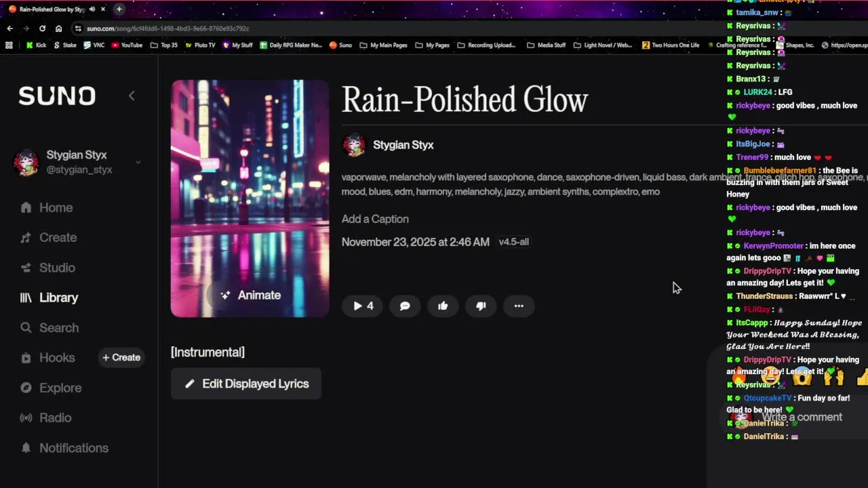
Task: Click the + Create button beside Hooks
Action: click(x=121, y=358)
